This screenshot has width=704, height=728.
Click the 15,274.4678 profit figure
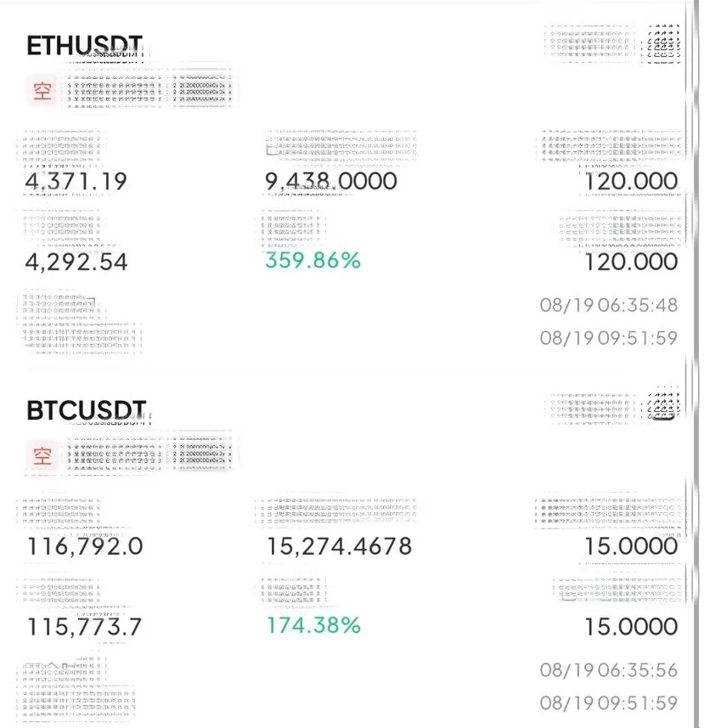(339, 546)
